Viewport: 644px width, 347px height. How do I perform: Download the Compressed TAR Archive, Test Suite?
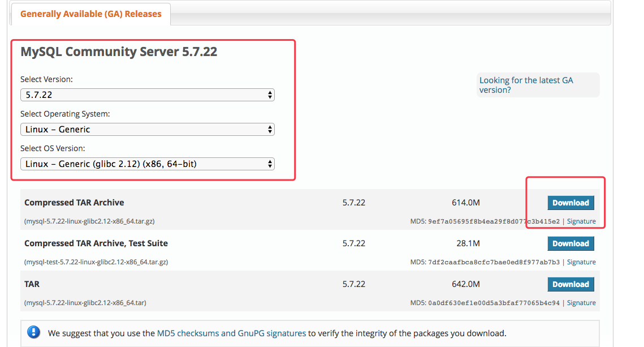coord(570,243)
